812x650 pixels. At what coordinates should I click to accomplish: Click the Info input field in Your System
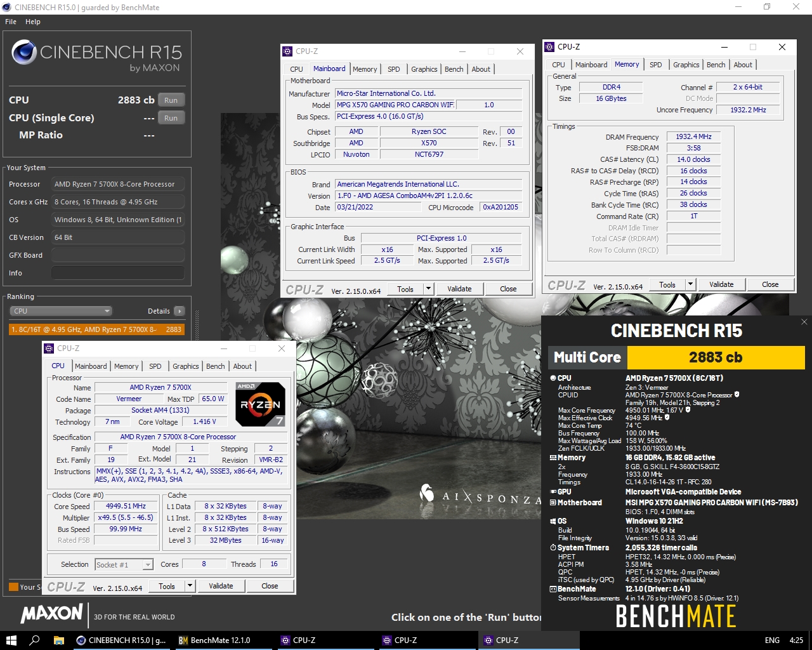(117, 273)
